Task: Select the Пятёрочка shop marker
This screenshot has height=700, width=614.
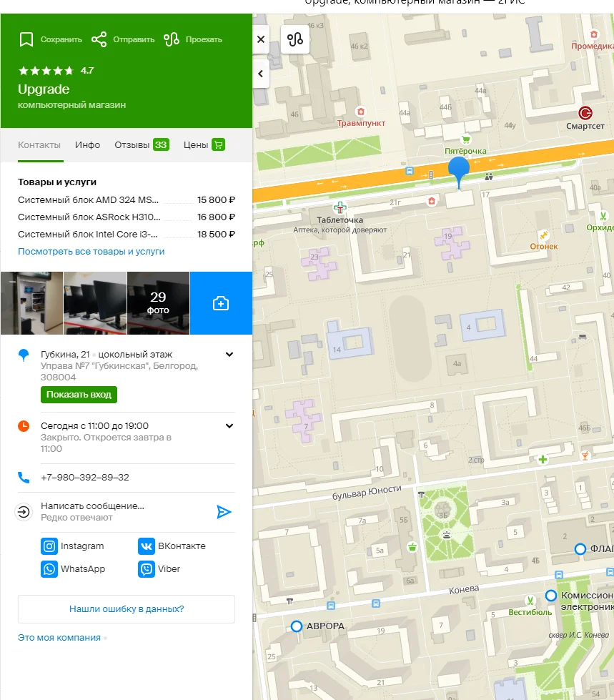Action: [465, 139]
